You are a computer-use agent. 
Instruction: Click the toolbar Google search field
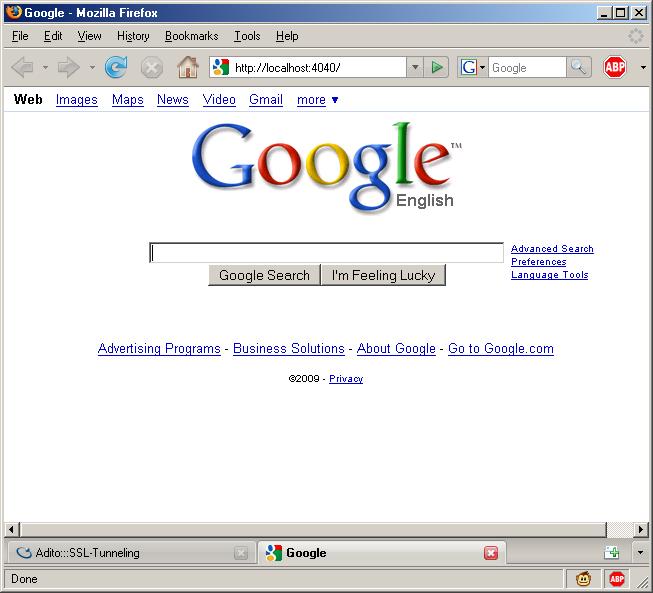tap(527, 67)
